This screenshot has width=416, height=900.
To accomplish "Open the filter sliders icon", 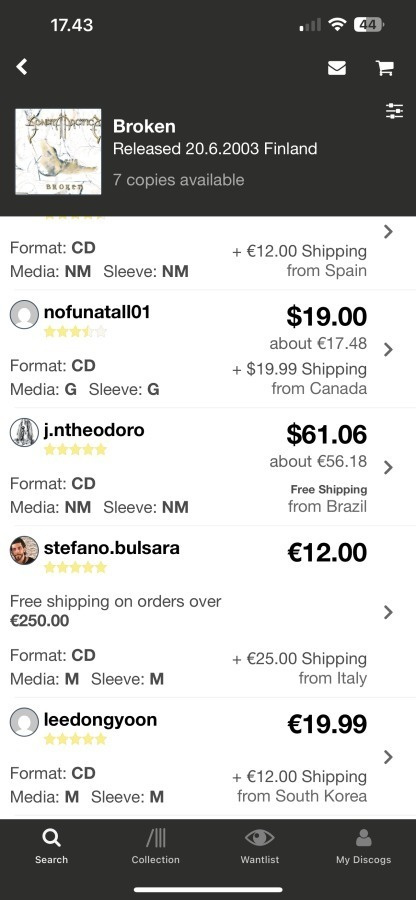I will [x=394, y=111].
